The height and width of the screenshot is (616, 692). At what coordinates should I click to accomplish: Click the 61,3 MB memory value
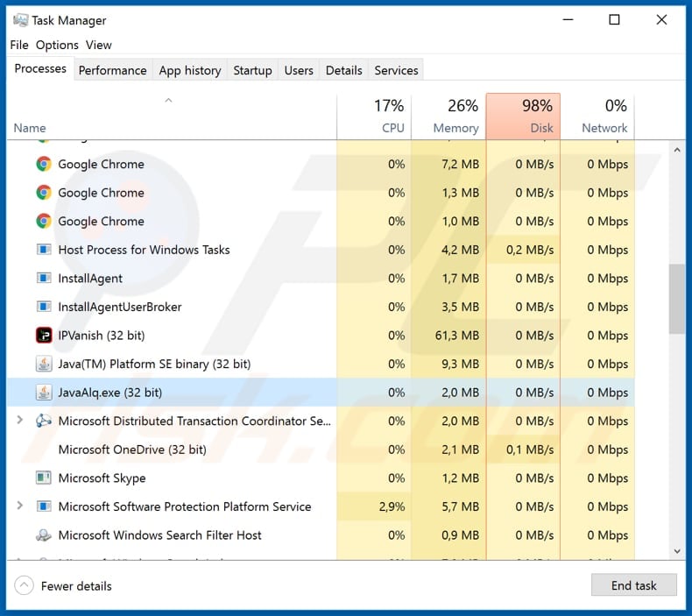[457, 336]
